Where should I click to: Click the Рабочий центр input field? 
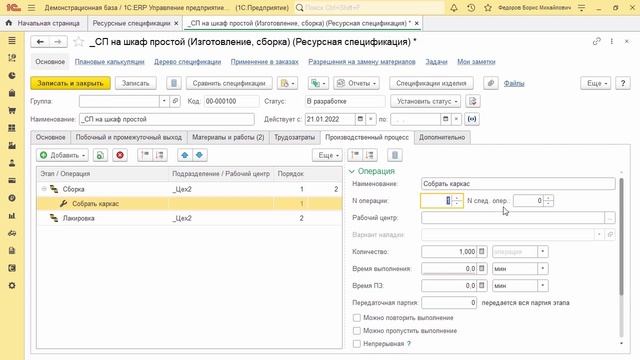pos(513,218)
